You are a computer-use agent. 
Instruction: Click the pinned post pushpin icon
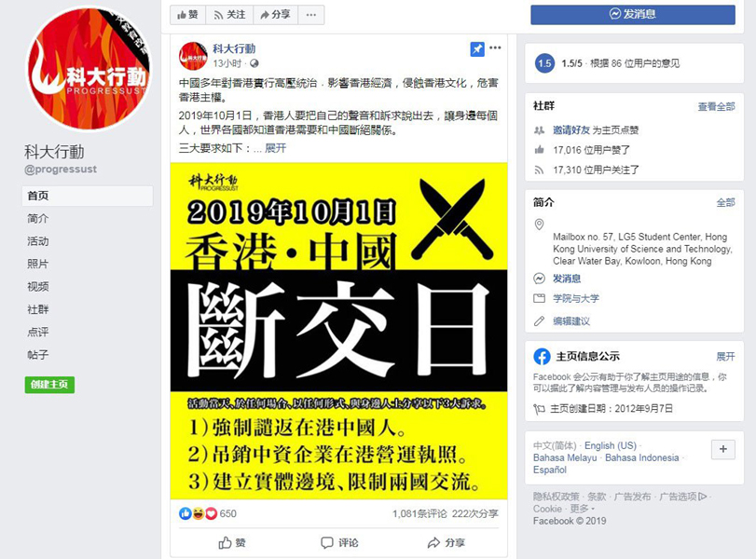point(477,49)
